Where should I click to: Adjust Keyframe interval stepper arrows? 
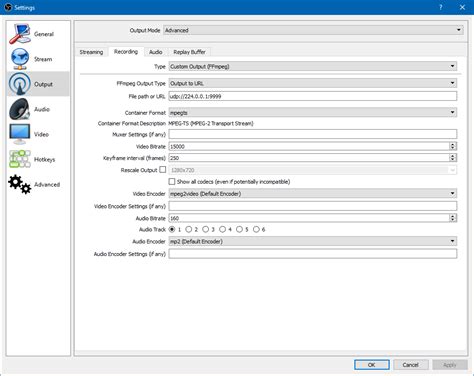click(453, 158)
